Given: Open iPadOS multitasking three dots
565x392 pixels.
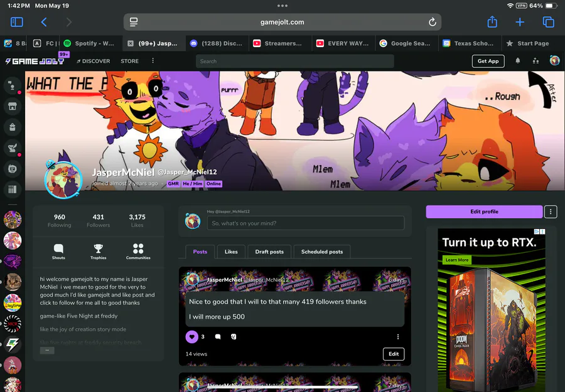Looking at the screenshot, I should pos(282,6).
